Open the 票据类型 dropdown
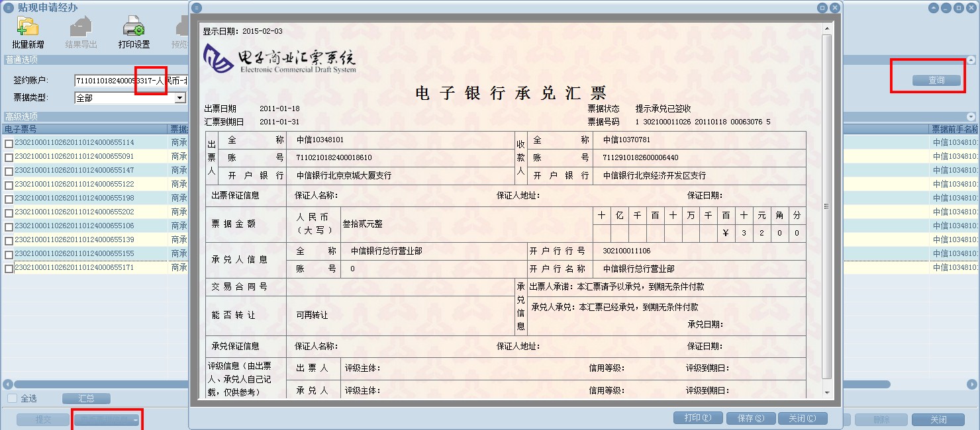Screen dimensions: 980x430 tap(179, 98)
